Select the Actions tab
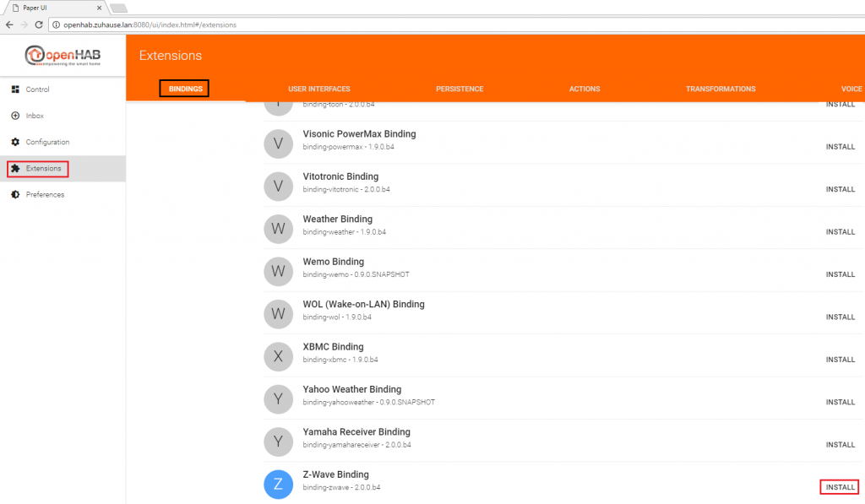Image resolution: width=865 pixels, height=504 pixels. (585, 89)
